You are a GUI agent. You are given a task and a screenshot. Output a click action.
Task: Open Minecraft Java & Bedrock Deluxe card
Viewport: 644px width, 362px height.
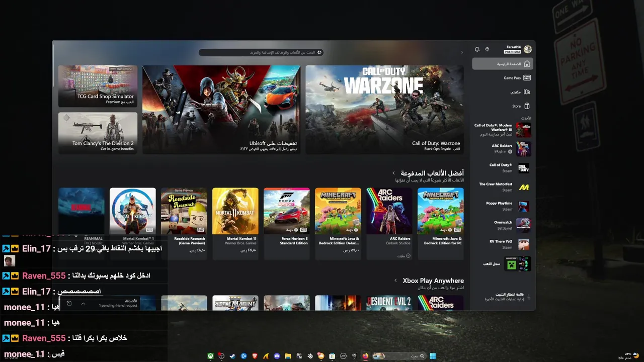[338, 223]
